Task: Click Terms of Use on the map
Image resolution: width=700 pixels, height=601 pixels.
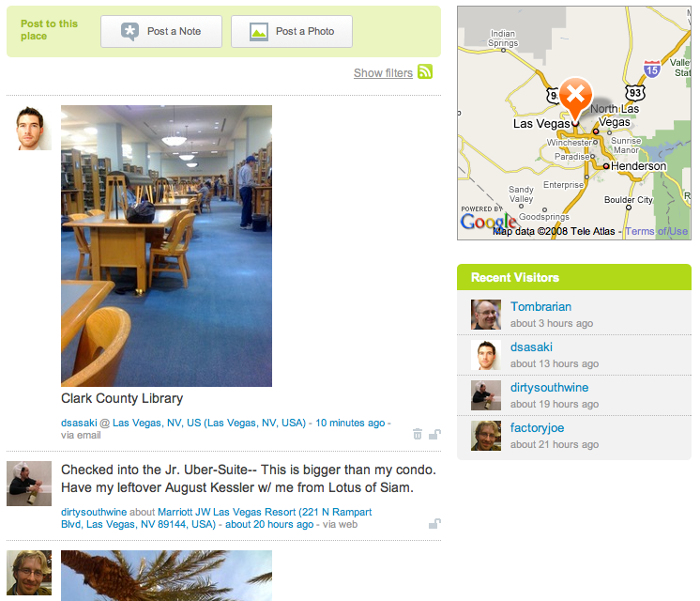Action: pyautogui.click(x=656, y=231)
